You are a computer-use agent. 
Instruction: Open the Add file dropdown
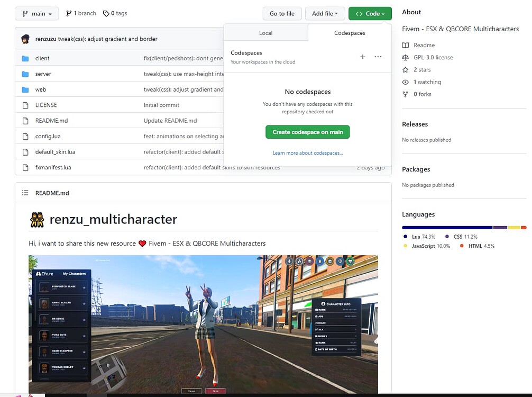coord(325,13)
